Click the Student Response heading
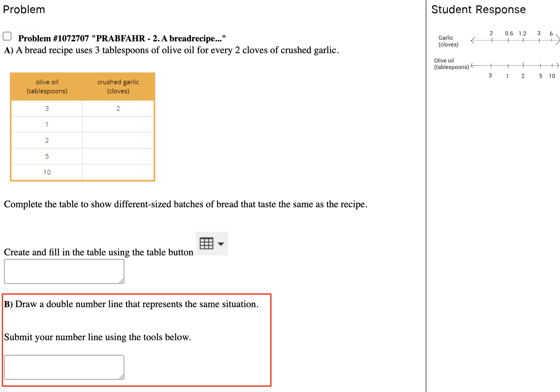Screen dimensions: 560x392 coord(478,10)
